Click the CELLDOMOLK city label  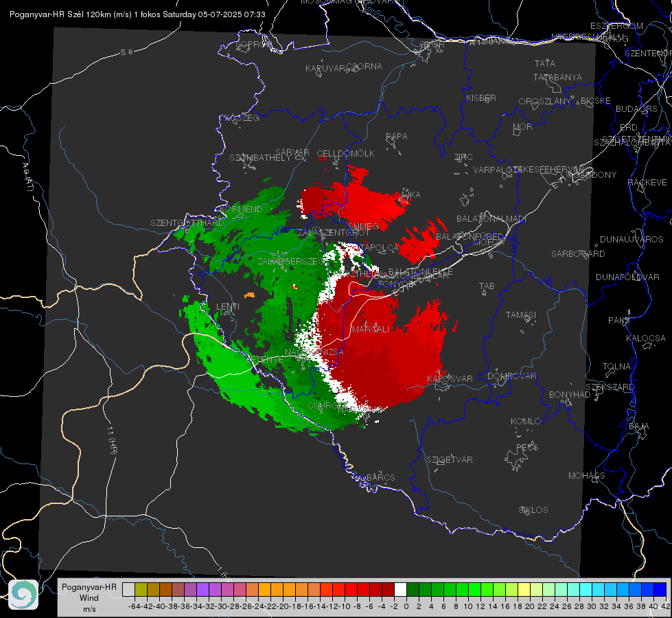(345, 153)
